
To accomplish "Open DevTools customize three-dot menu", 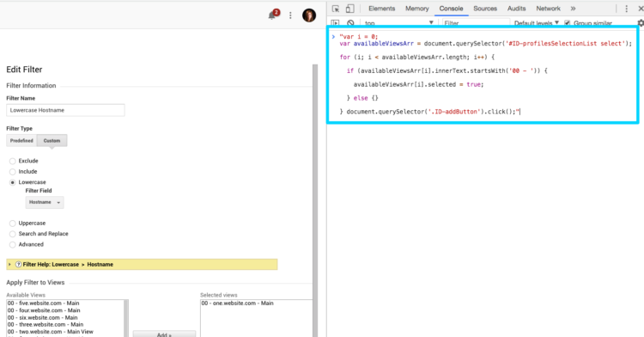I will pos(626,9).
